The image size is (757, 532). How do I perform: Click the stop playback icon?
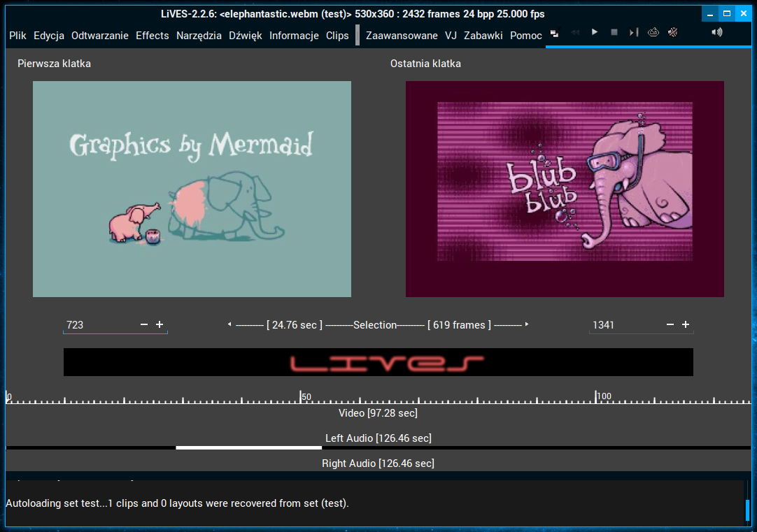(x=614, y=32)
